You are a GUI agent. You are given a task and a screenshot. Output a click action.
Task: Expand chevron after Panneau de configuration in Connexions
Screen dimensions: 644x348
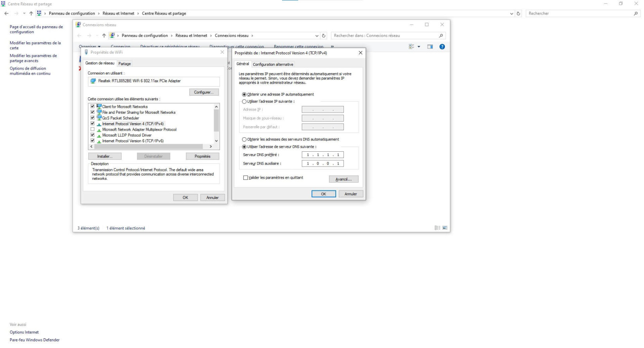click(171, 36)
